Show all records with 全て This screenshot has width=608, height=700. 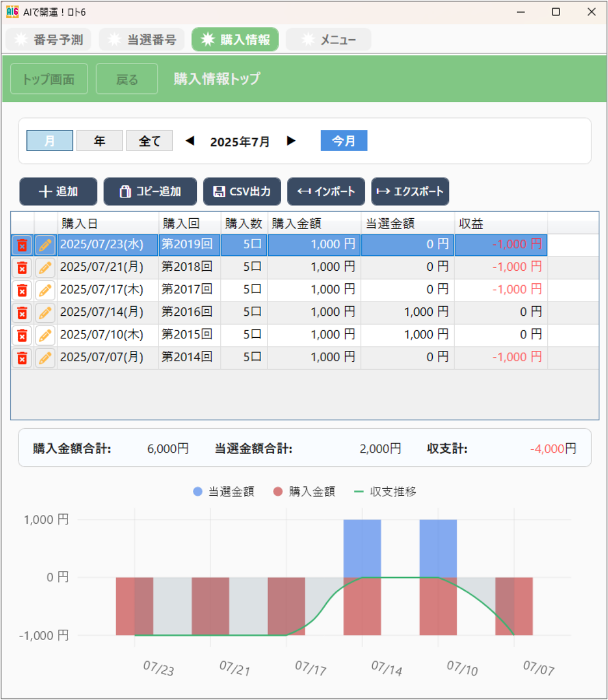point(149,140)
